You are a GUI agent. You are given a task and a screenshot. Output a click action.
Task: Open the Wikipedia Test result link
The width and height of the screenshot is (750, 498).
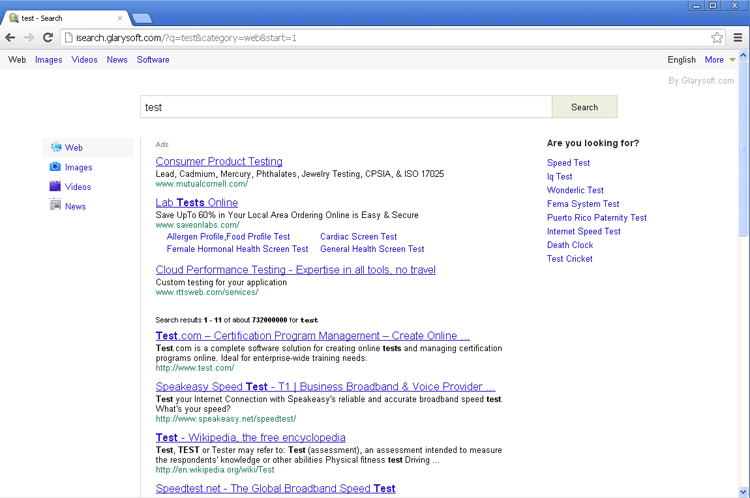tap(250, 438)
